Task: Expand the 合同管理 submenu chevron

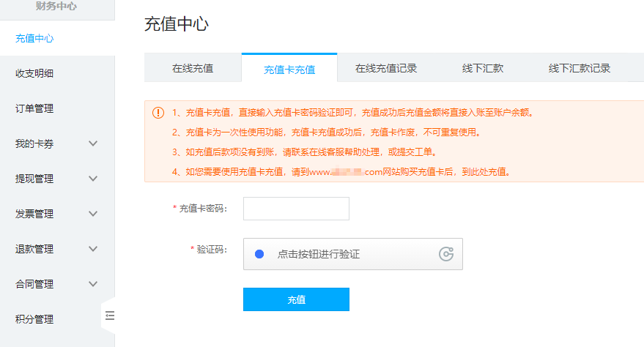Action: point(93,284)
